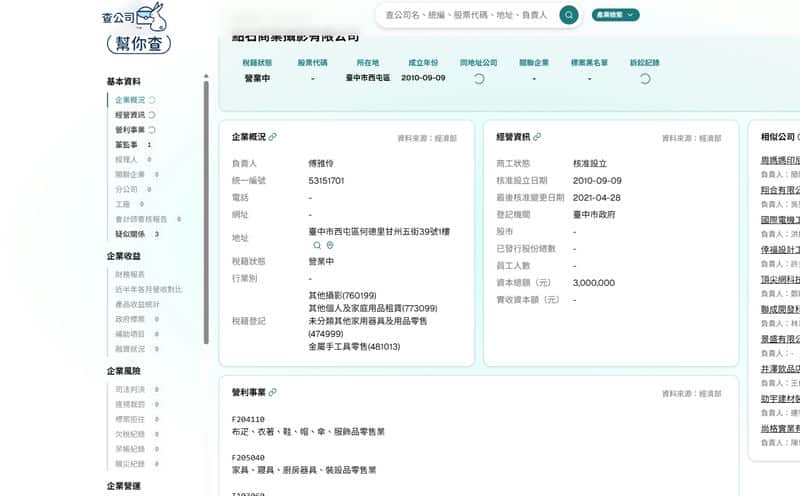Click the unified number 53151701

click(x=327, y=181)
